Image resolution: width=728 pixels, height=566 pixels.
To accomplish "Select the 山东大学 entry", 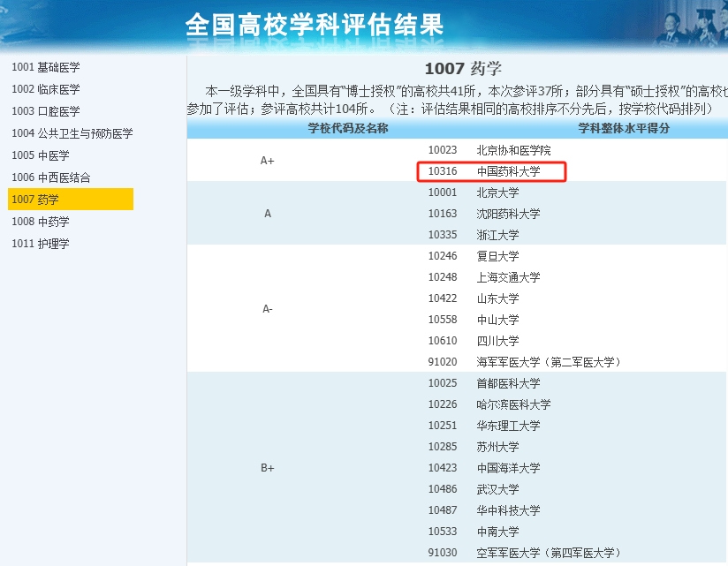I will point(497,298).
